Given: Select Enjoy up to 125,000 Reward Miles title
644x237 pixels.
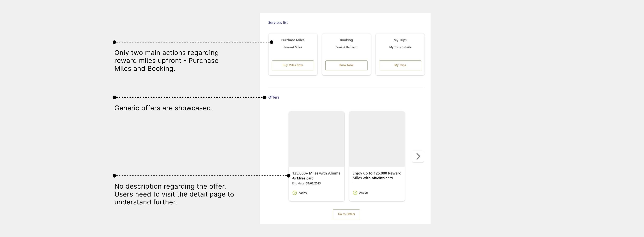Looking at the screenshot, I should 377,175.
